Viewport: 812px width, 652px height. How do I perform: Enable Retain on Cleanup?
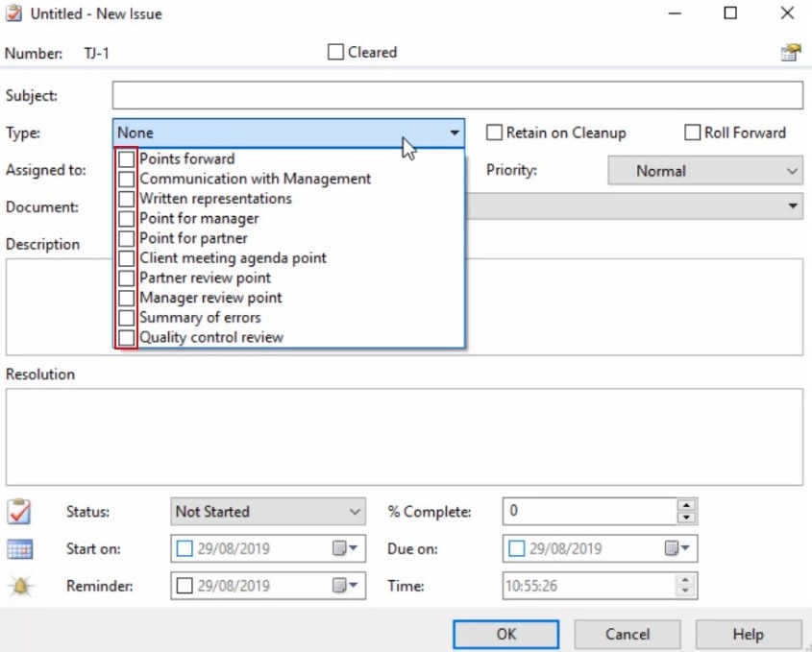495,133
